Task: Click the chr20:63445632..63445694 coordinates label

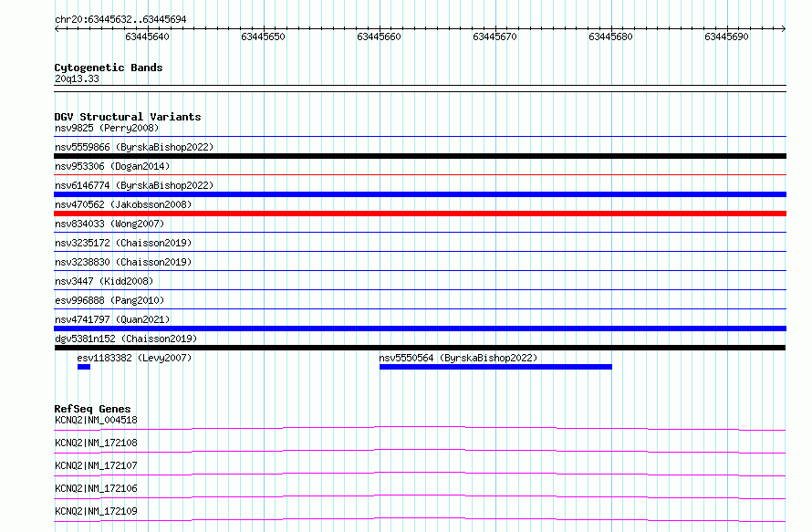Action: coord(120,19)
